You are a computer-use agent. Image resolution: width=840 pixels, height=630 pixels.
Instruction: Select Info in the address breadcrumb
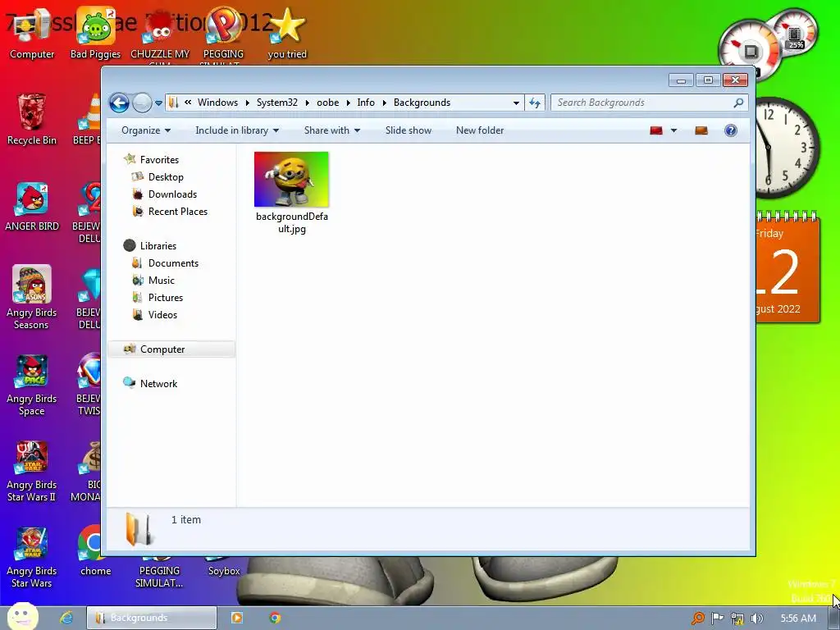(366, 103)
